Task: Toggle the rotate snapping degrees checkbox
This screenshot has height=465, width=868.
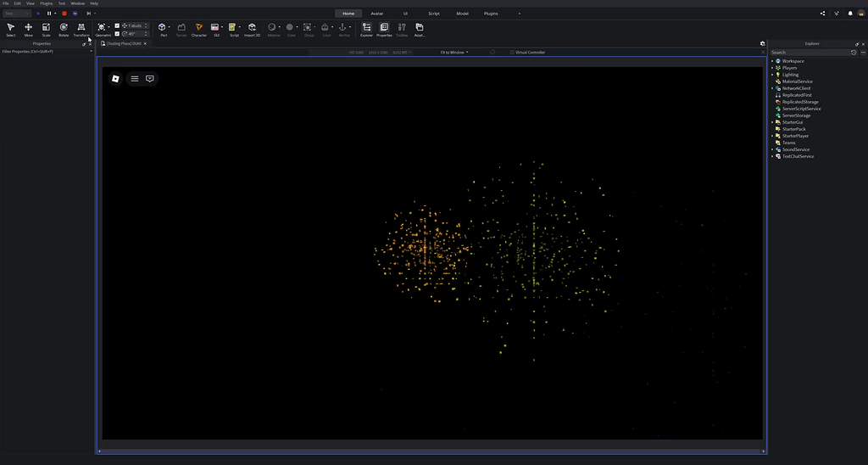Action: click(x=117, y=34)
